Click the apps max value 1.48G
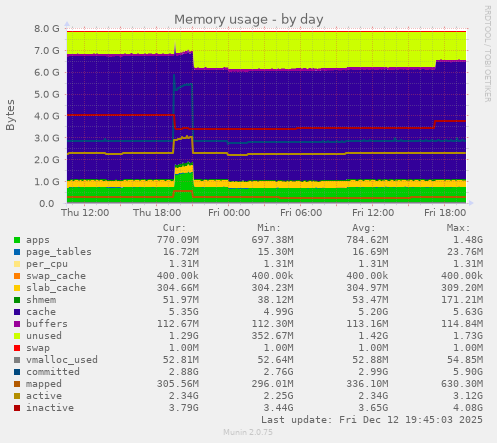The image size is (497, 443). coord(468,240)
